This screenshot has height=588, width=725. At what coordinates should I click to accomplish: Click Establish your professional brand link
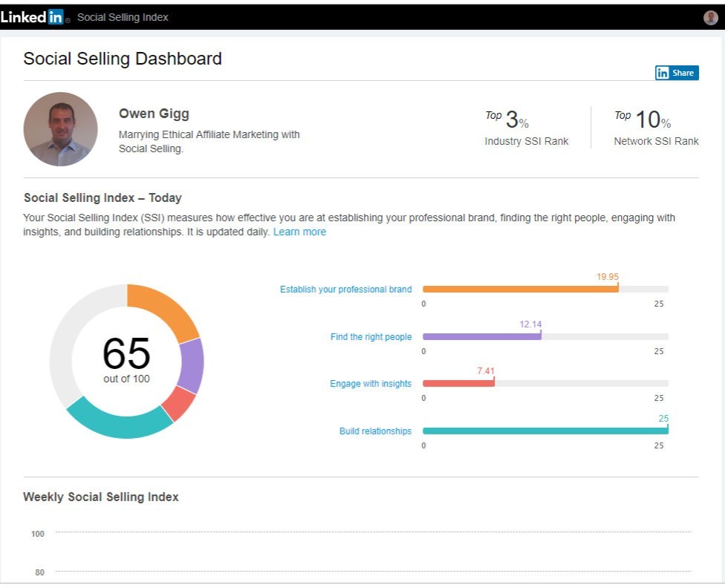pyautogui.click(x=346, y=290)
